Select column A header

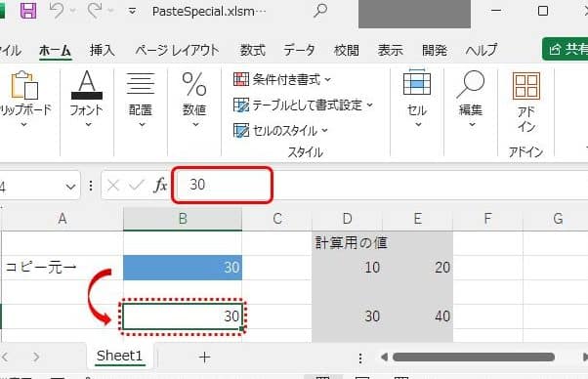coord(63,219)
